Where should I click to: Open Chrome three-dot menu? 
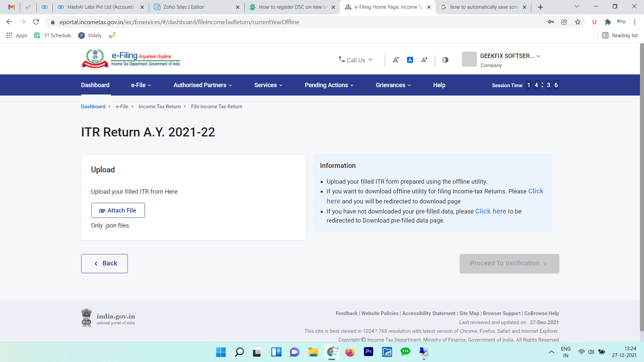click(x=635, y=22)
